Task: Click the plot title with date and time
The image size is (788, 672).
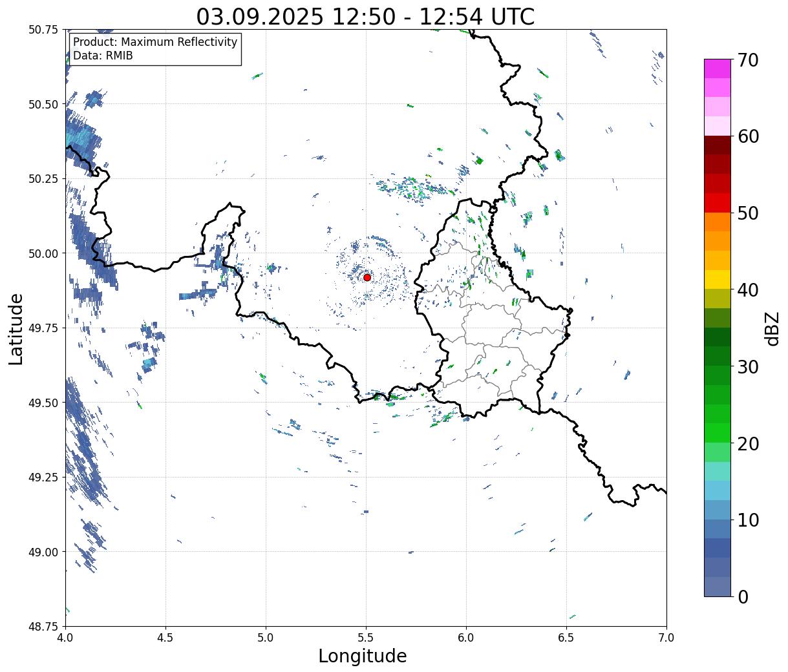Action: pyautogui.click(x=365, y=16)
